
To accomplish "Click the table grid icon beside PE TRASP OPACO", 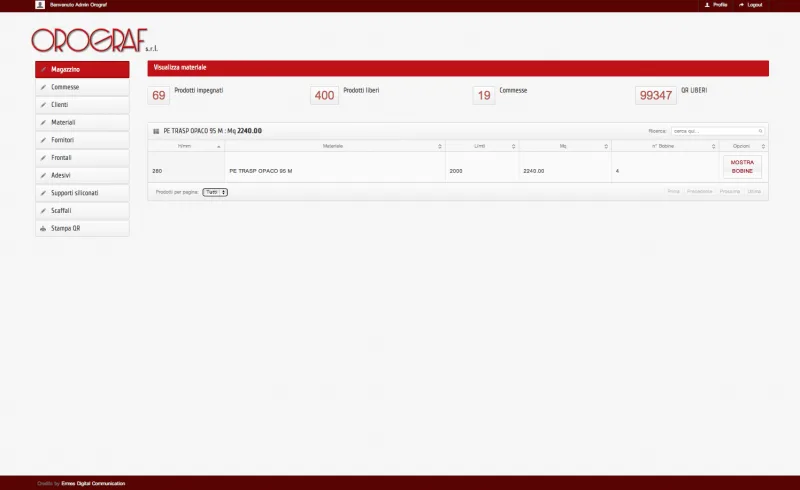I will [156, 131].
